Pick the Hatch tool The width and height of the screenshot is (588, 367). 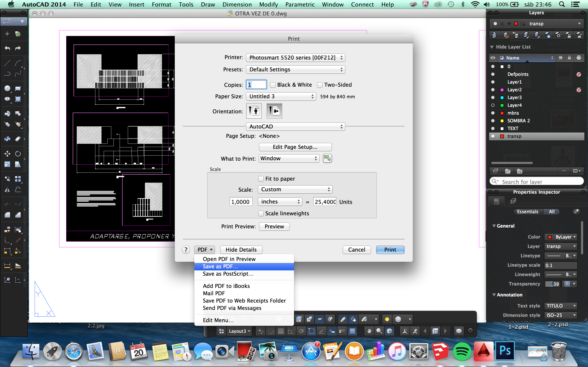click(18, 99)
